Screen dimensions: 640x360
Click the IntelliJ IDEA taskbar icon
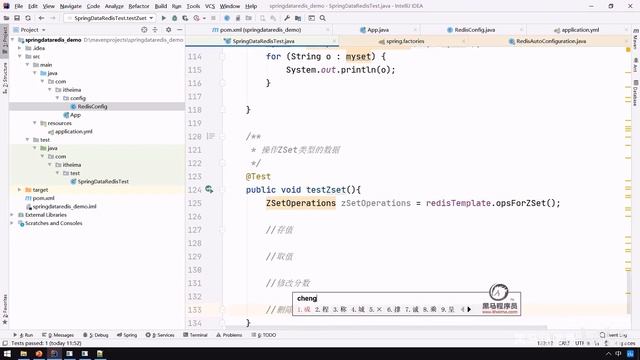pyautogui.click(x=54, y=353)
